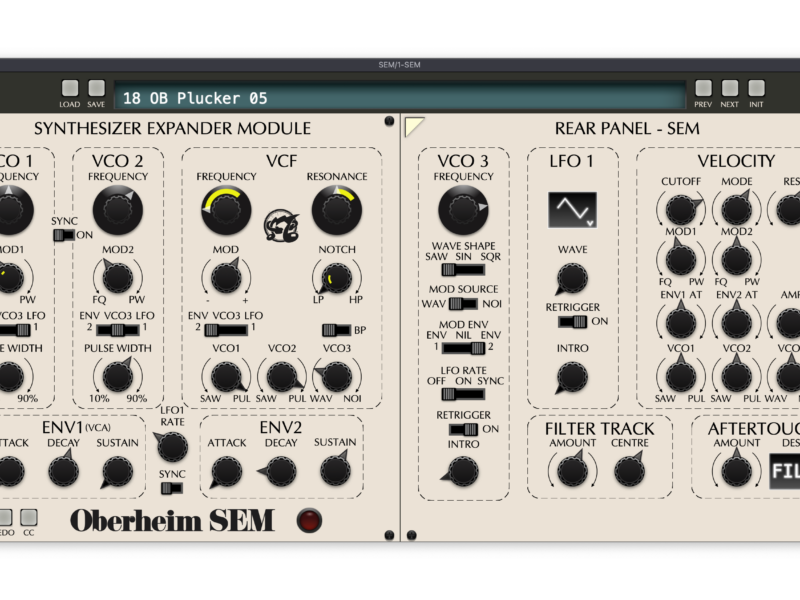Click the VCO 3 LFO RATE mode switch
800x600 pixels.
(463, 393)
